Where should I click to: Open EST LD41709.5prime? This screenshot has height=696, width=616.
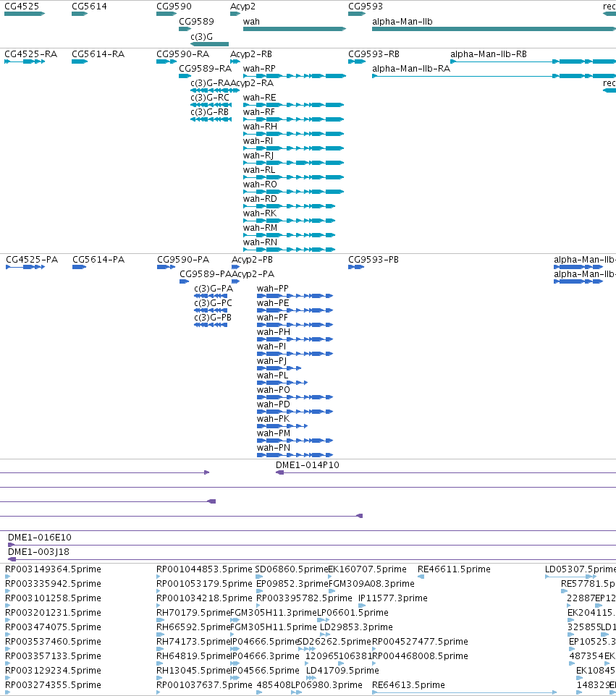tap(342, 671)
